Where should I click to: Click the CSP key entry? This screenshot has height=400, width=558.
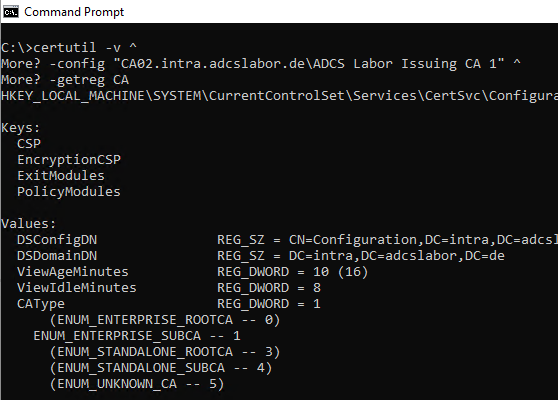[29, 144]
